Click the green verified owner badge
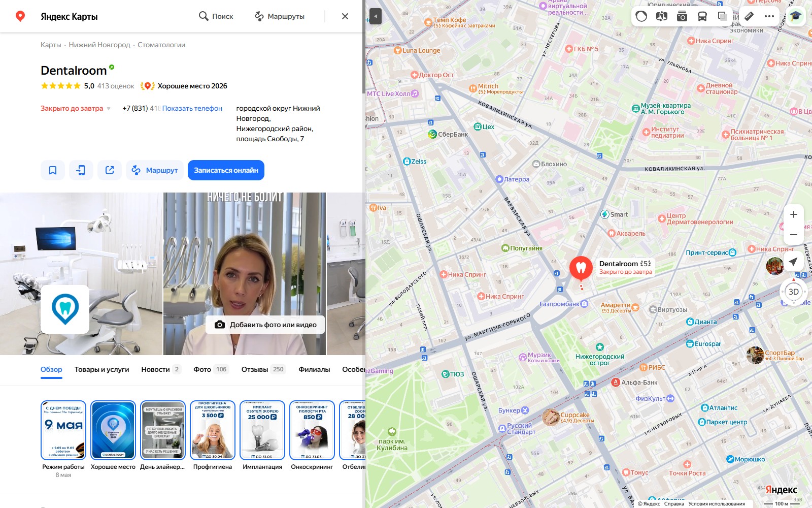812x508 pixels. 112,67
